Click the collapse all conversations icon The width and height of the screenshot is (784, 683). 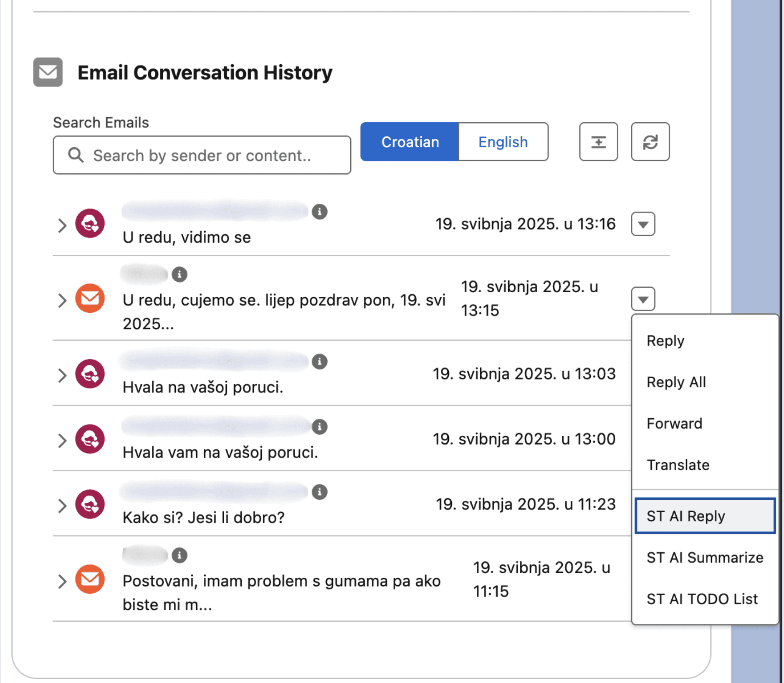pos(598,142)
